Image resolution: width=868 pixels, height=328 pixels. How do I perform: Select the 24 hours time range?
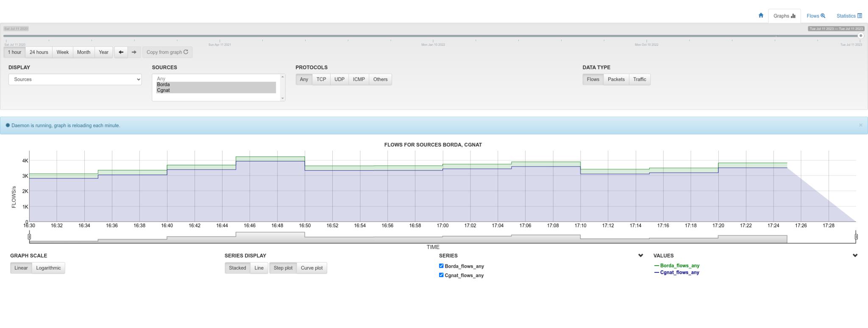pos(39,52)
